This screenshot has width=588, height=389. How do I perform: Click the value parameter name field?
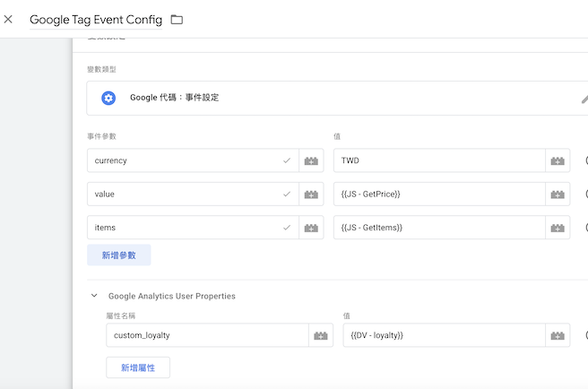coord(193,194)
